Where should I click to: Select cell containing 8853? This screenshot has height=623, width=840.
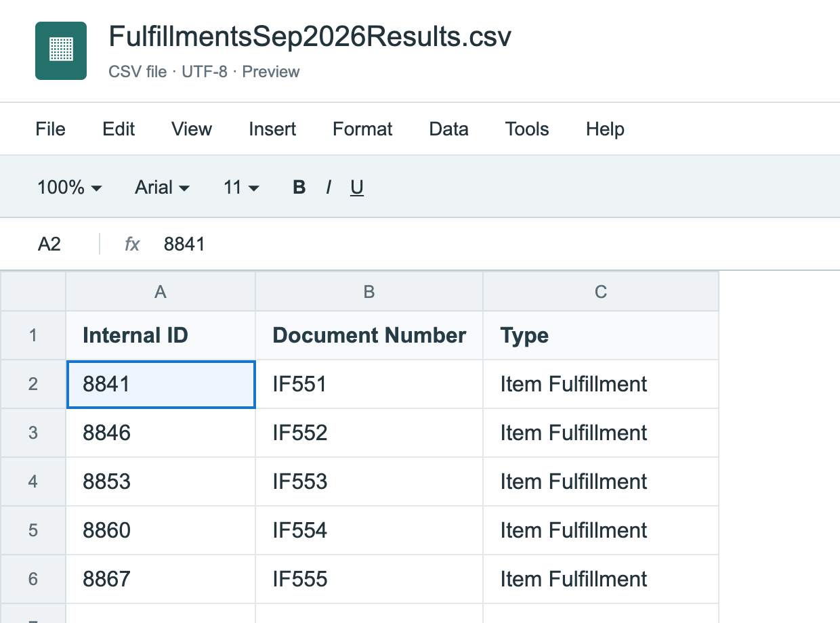pyautogui.click(x=161, y=481)
